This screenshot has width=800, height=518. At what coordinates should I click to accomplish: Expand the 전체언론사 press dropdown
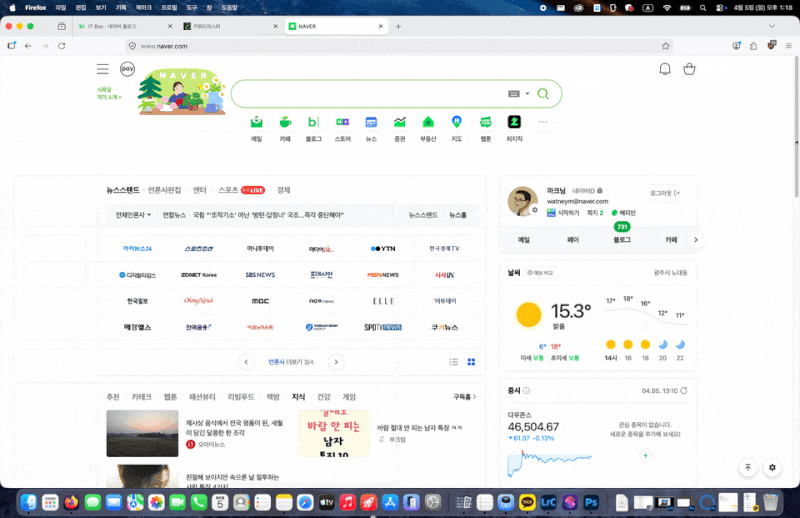pyautogui.click(x=133, y=215)
